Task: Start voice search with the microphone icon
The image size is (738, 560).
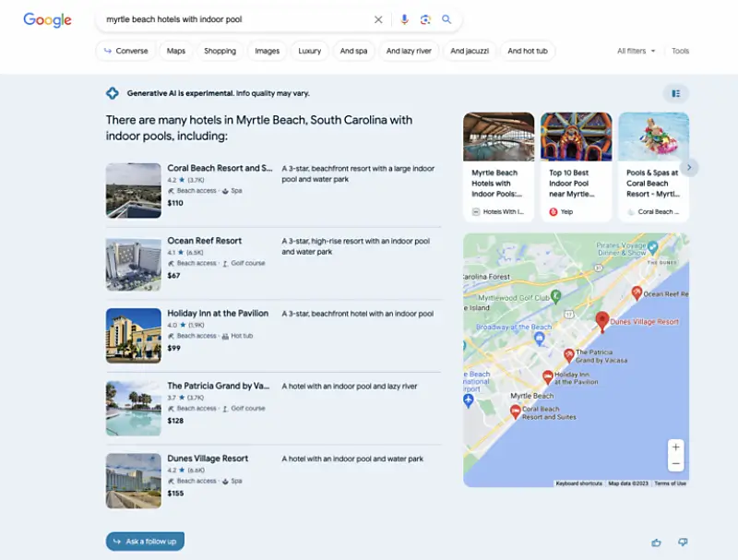Action: pos(404,19)
